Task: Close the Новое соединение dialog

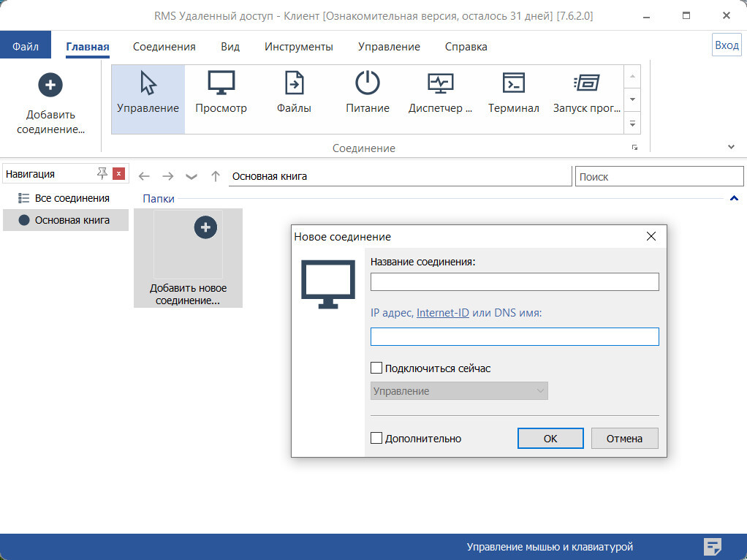Action: 651,236
